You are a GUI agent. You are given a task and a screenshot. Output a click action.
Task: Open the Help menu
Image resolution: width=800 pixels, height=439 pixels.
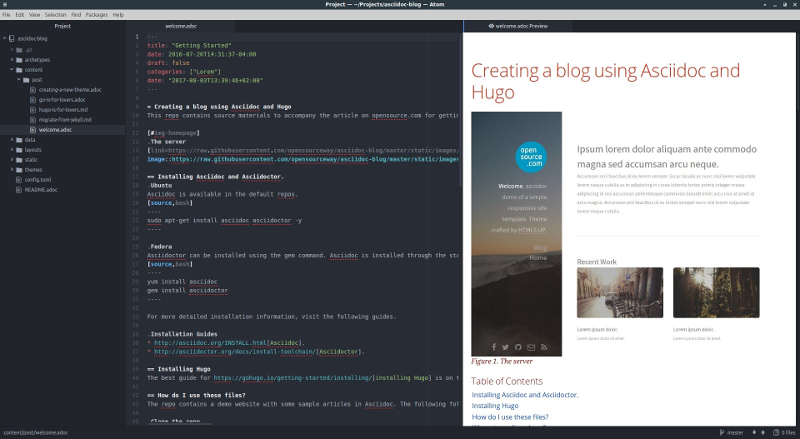(118, 15)
